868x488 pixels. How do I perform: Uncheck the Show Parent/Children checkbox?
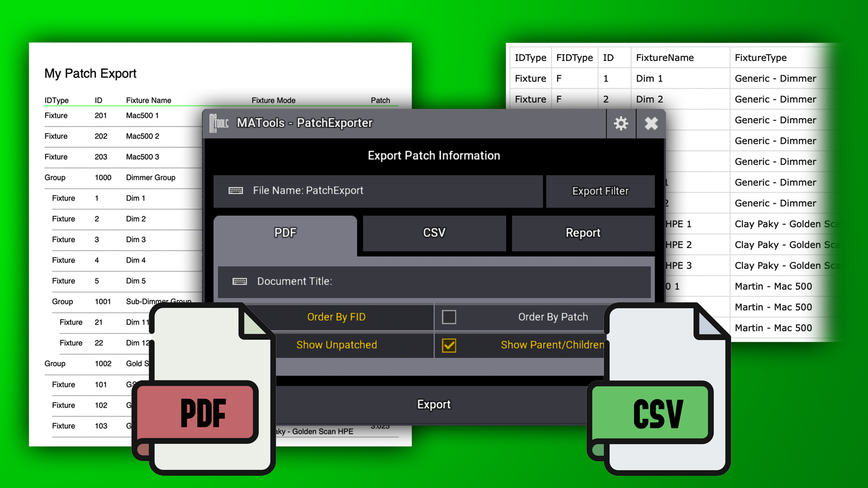[449, 345]
